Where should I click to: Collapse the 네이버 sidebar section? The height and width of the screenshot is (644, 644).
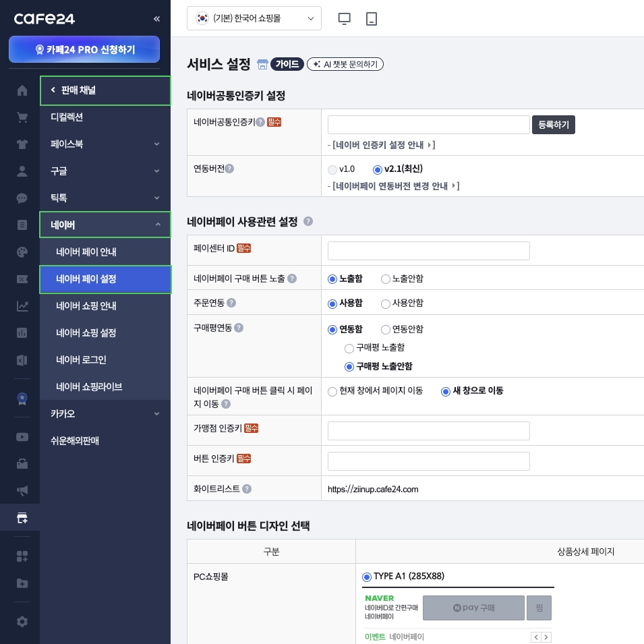105,225
